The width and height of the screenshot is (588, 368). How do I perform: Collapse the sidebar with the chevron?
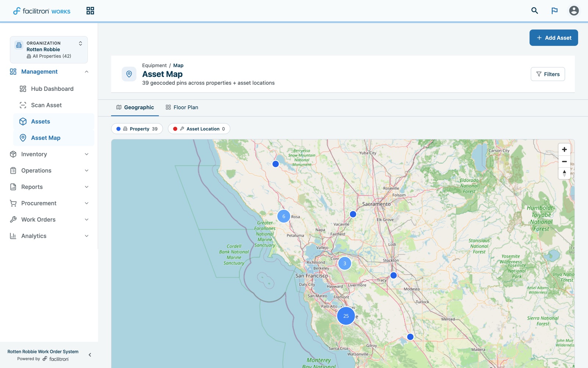(x=90, y=355)
